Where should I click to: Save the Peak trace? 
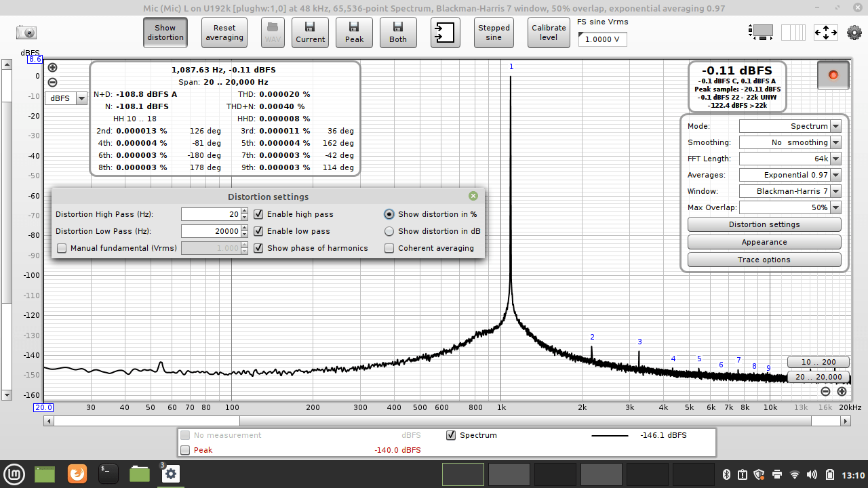354,33
